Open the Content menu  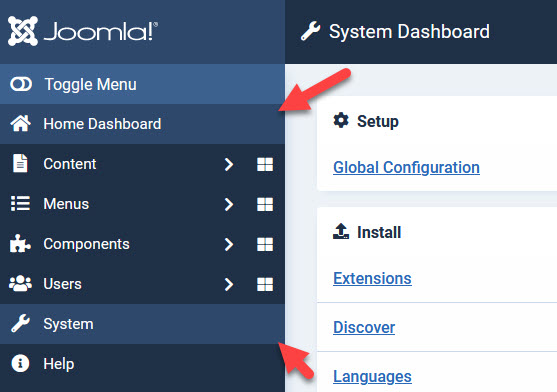point(70,164)
